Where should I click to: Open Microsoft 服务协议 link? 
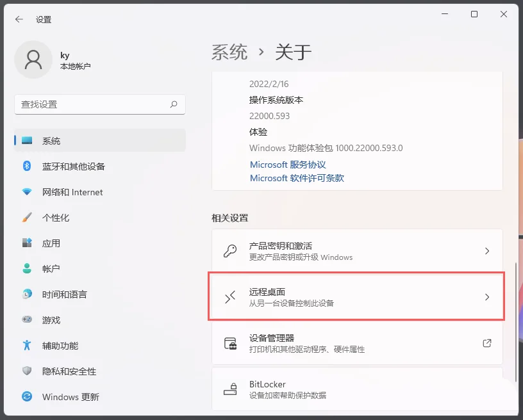click(288, 165)
